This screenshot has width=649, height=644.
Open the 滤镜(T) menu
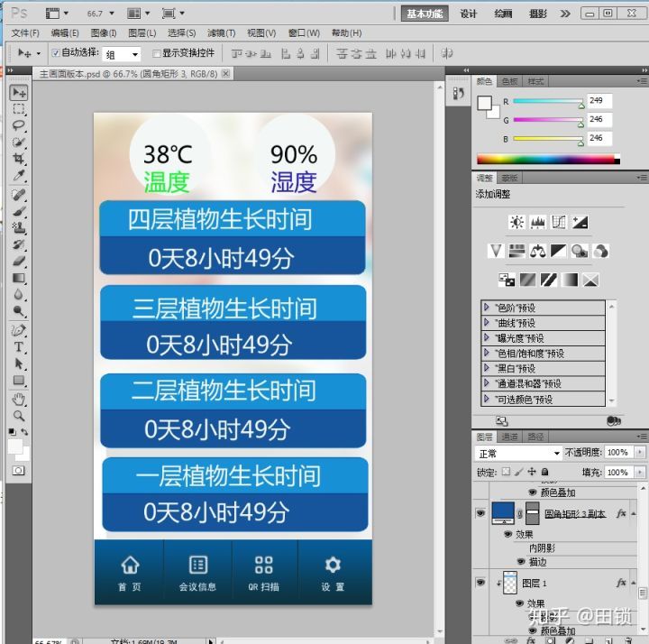coord(221,33)
